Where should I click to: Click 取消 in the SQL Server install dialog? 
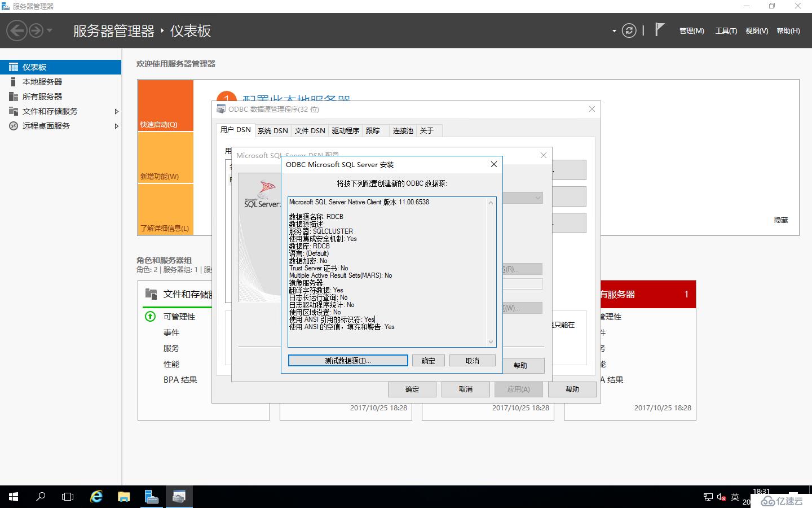click(473, 361)
